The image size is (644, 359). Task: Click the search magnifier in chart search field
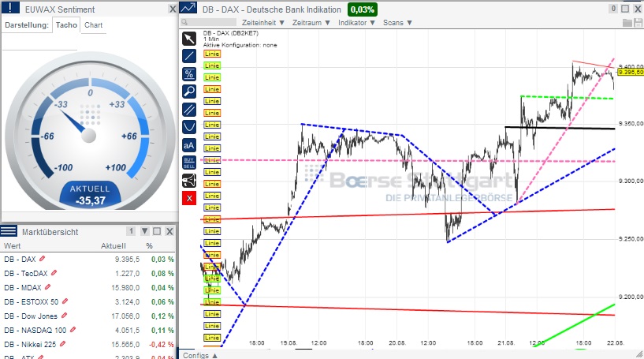point(184,23)
